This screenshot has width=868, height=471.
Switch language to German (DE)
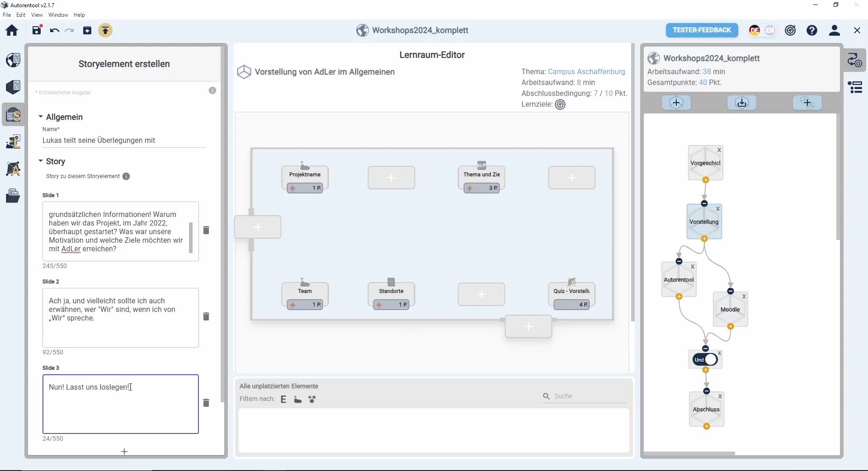pos(754,30)
